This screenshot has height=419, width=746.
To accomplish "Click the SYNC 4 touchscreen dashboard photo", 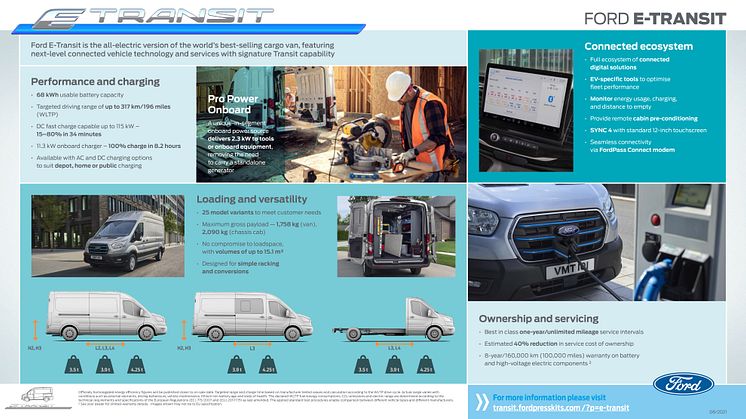I will (526, 110).
